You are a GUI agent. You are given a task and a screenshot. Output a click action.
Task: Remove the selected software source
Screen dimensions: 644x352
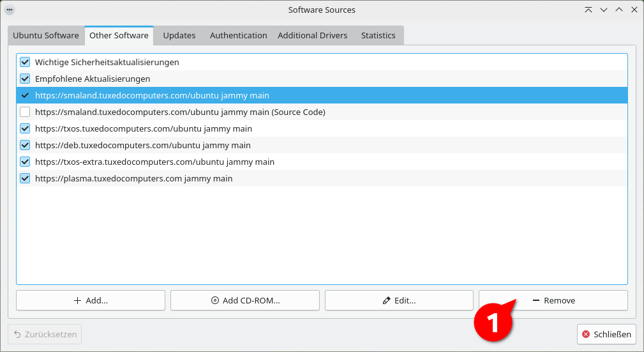click(x=553, y=301)
